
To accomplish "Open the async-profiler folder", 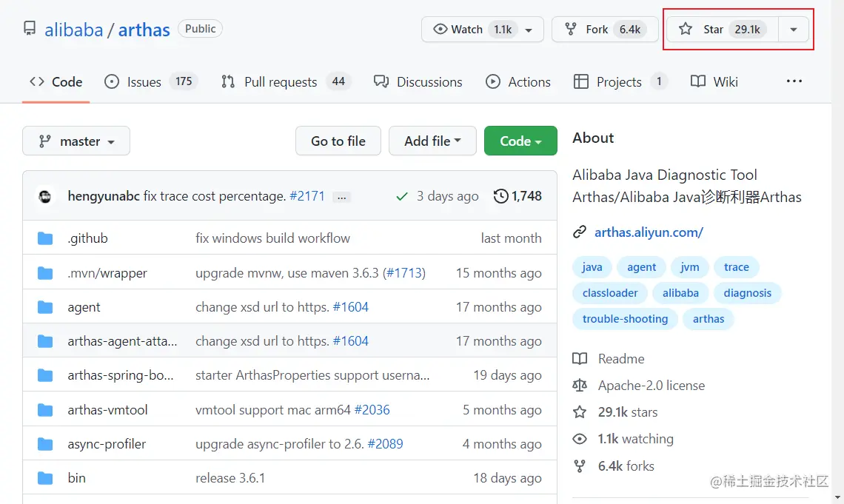I will (107, 444).
